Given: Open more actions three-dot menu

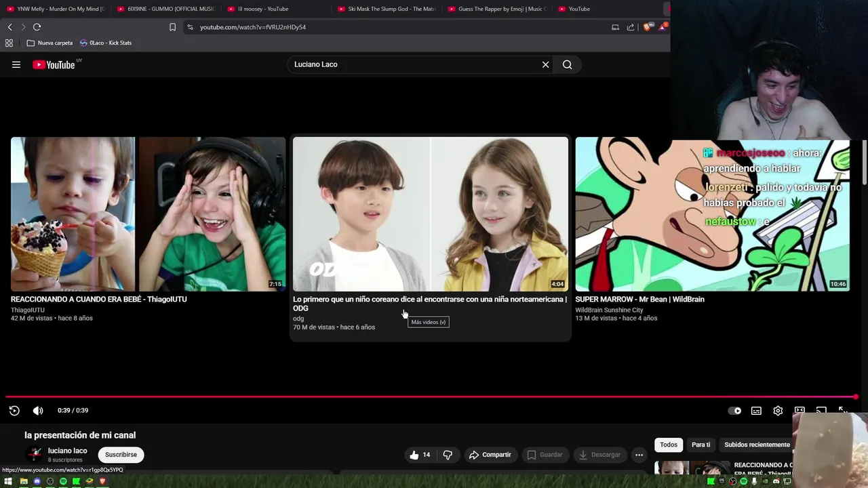Looking at the screenshot, I should point(639,455).
